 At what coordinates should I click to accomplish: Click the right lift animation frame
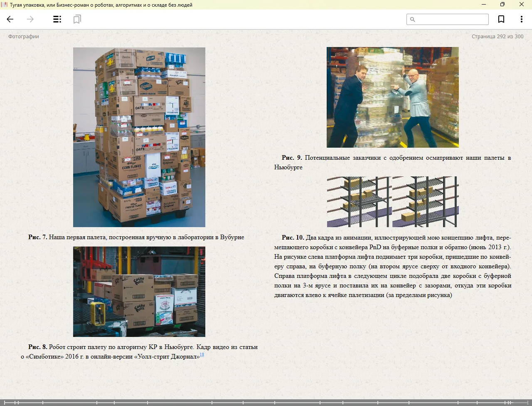coord(425,202)
